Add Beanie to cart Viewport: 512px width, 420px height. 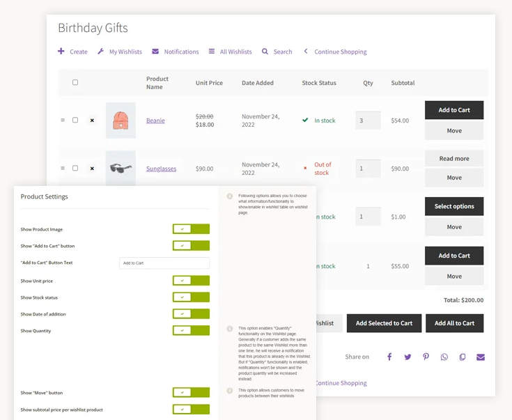(x=454, y=110)
